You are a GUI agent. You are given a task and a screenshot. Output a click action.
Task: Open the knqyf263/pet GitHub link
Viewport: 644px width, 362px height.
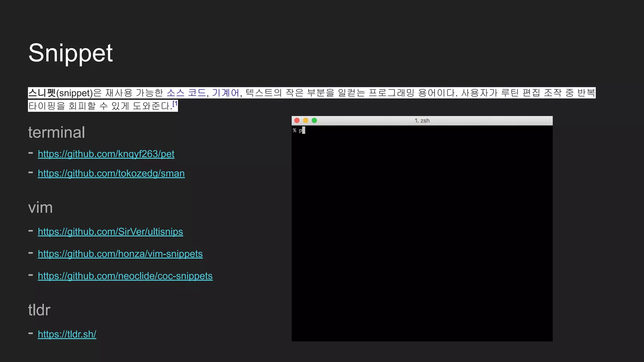(106, 154)
